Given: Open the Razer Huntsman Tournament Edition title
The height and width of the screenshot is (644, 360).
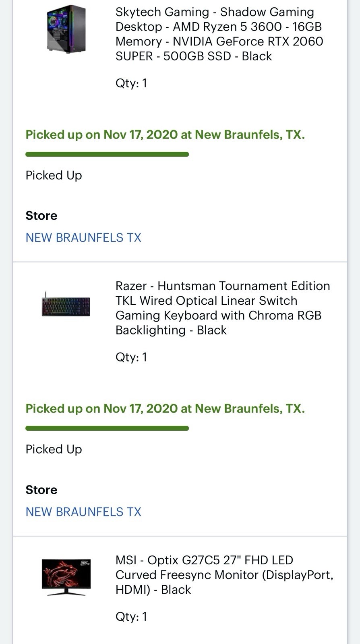Looking at the screenshot, I should tap(222, 308).
